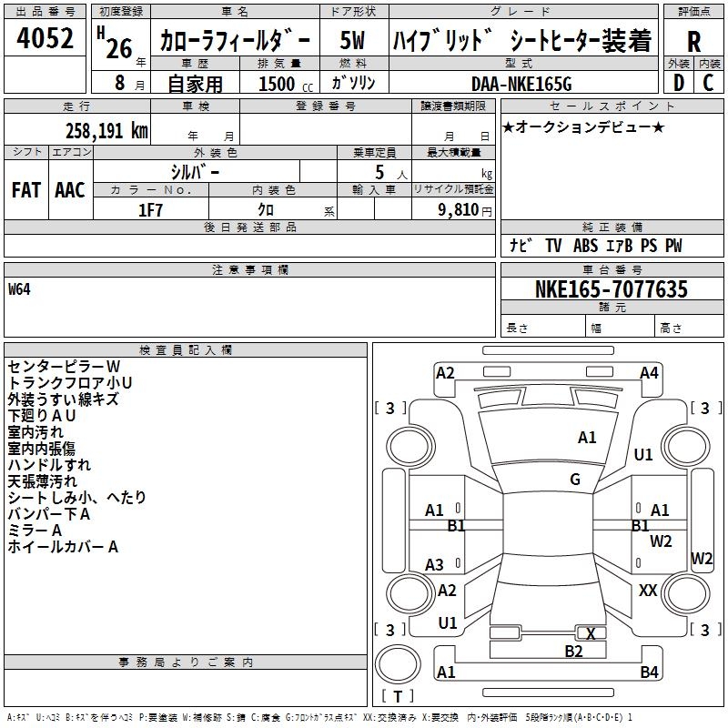Screen dimensions: 728x728
Task: Select inspector note 外装うすい線キズ
Action: point(63,399)
